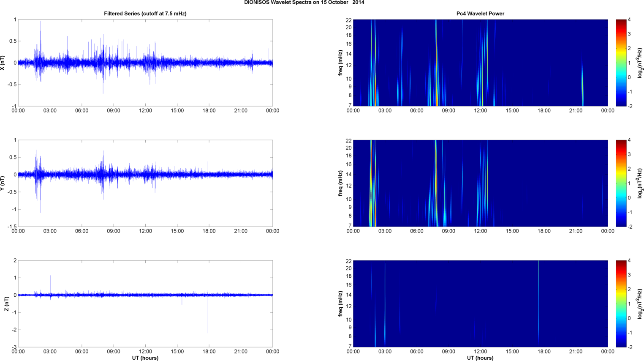The height and width of the screenshot is (361, 644).
Task: Click the Z (nT) axis label
Action: click(7, 304)
